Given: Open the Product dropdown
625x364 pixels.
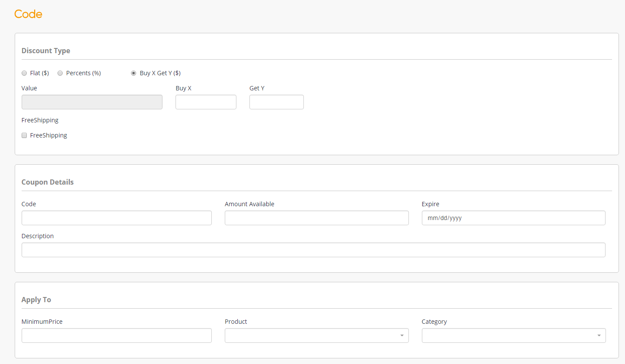Looking at the screenshot, I should click(317, 335).
